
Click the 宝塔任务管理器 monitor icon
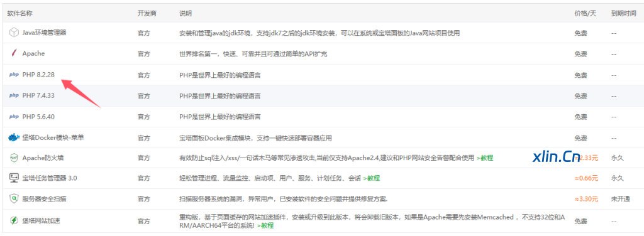[x=14, y=178]
